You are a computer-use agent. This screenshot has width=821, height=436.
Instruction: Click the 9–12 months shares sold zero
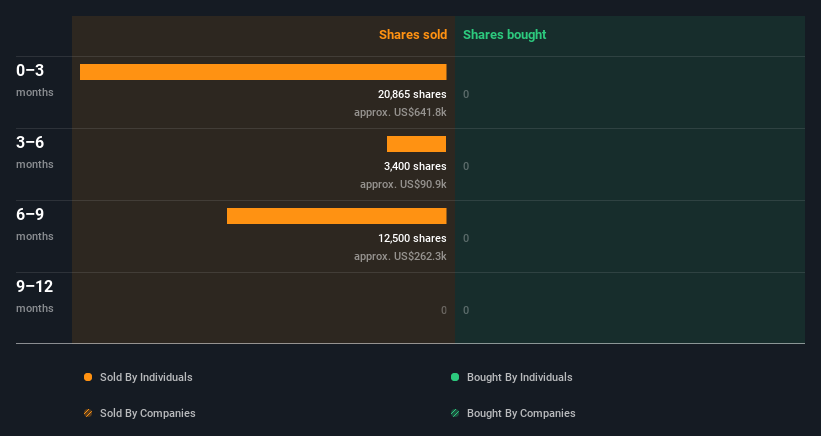(x=443, y=310)
